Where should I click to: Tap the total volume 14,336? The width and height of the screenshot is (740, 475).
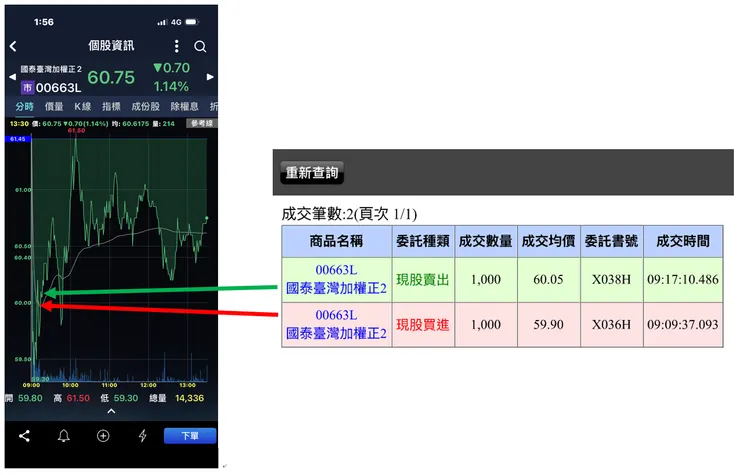pos(190,398)
